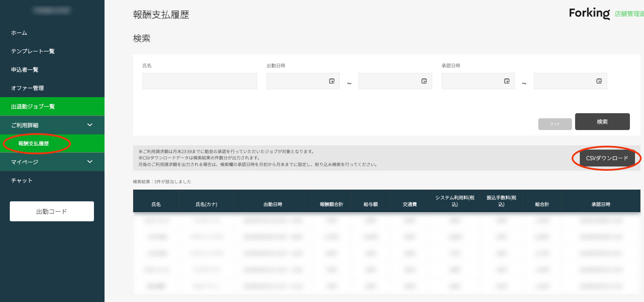Click the Forking logo
The image size is (644, 302).
pos(589,13)
